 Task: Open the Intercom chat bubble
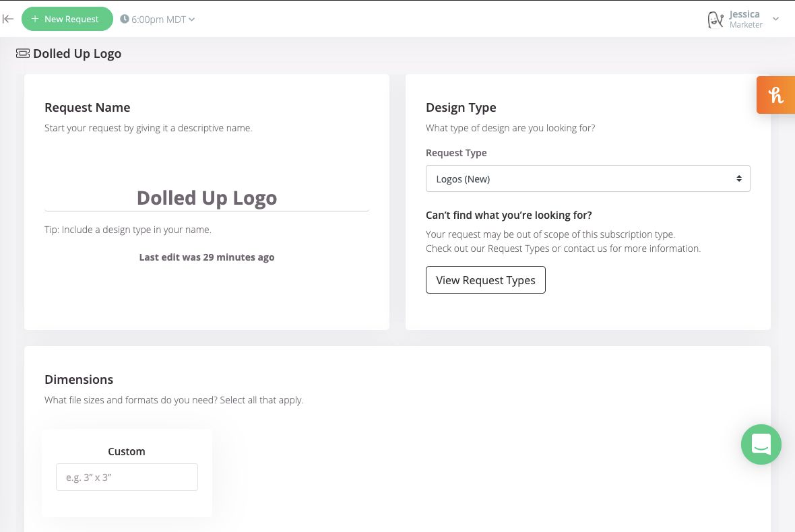point(761,444)
